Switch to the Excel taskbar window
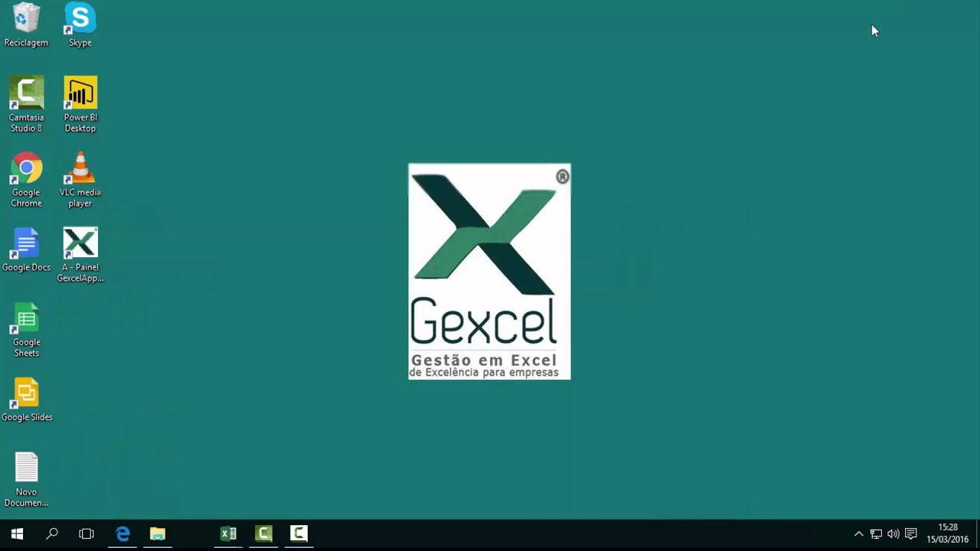This screenshot has width=980, height=551. pyautogui.click(x=228, y=534)
